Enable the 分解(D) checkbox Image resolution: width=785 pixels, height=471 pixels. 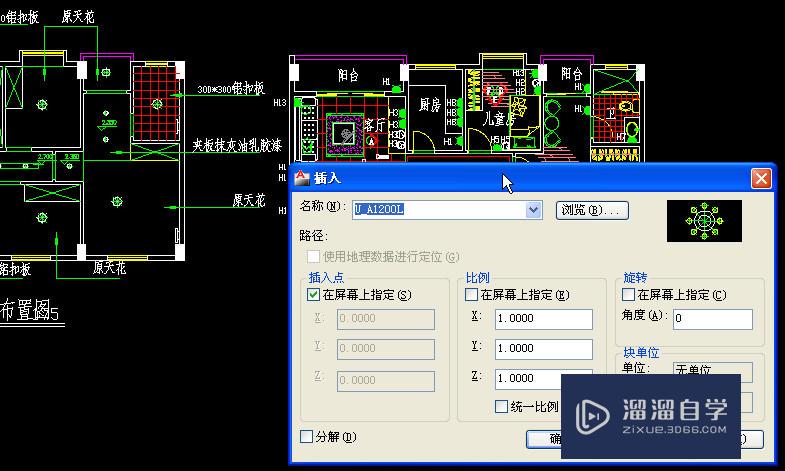point(306,436)
